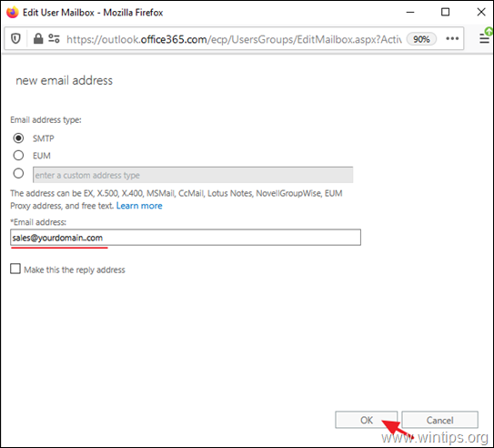494x448 pixels.
Task: Click the URL address bar
Action: click(234, 39)
